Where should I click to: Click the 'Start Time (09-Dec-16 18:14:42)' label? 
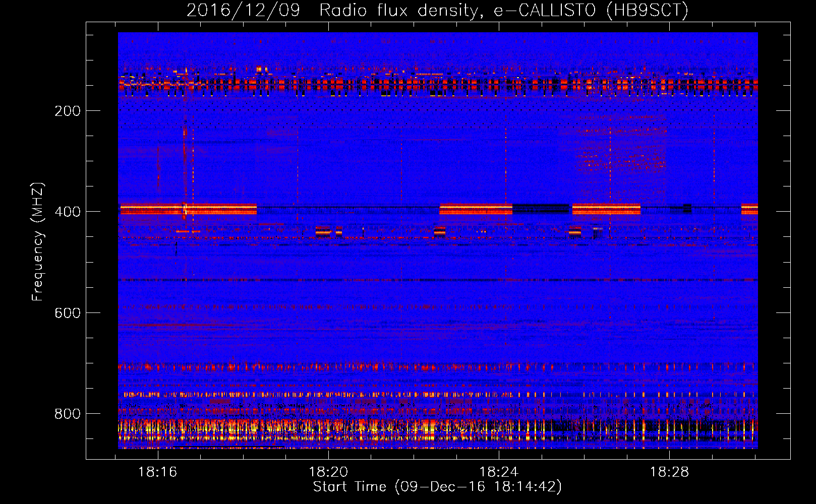(x=437, y=487)
